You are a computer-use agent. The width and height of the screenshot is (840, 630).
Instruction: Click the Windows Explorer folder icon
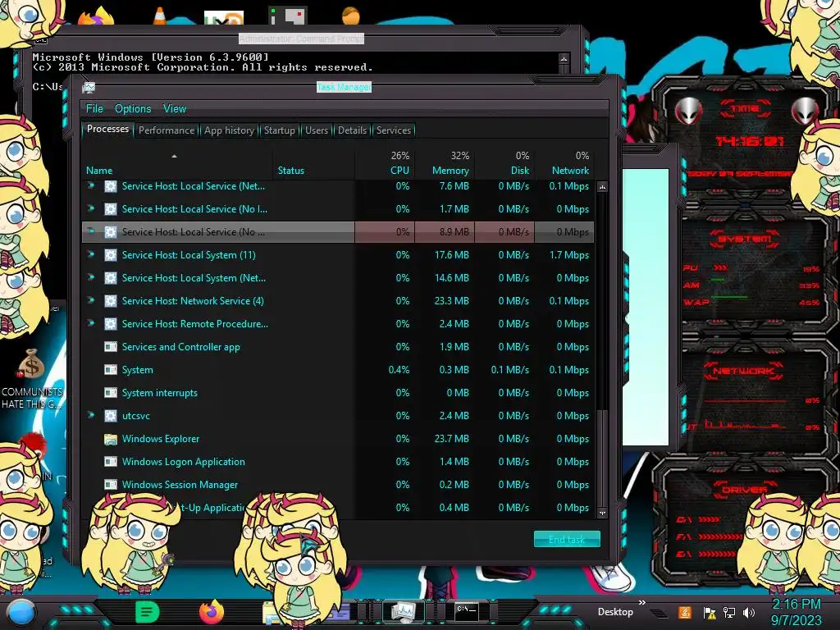coord(111,440)
